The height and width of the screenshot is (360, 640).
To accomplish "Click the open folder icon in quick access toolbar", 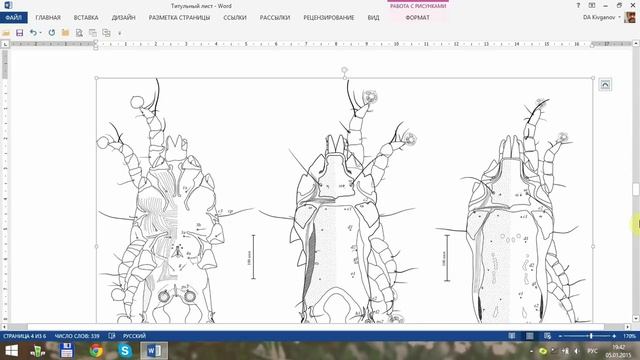I will [x=65, y=33].
